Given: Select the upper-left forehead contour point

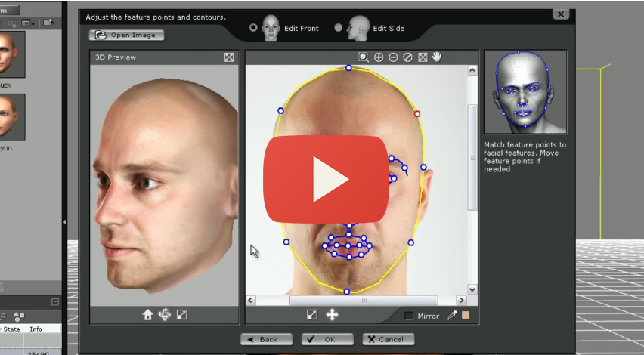Looking at the screenshot, I should pos(280,111).
